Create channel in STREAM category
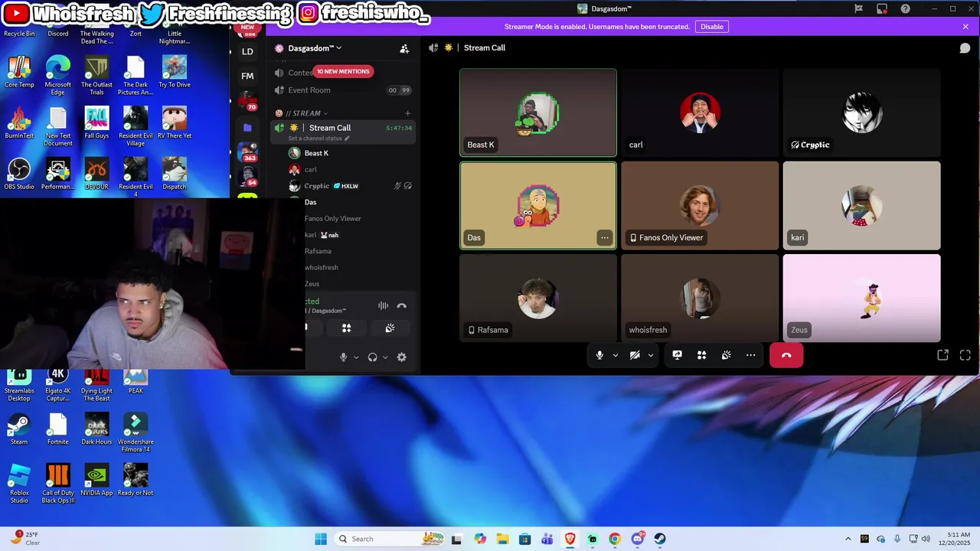Image resolution: width=980 pixels, height=551 pixels. pyautogui.click(x=407, y=113)
